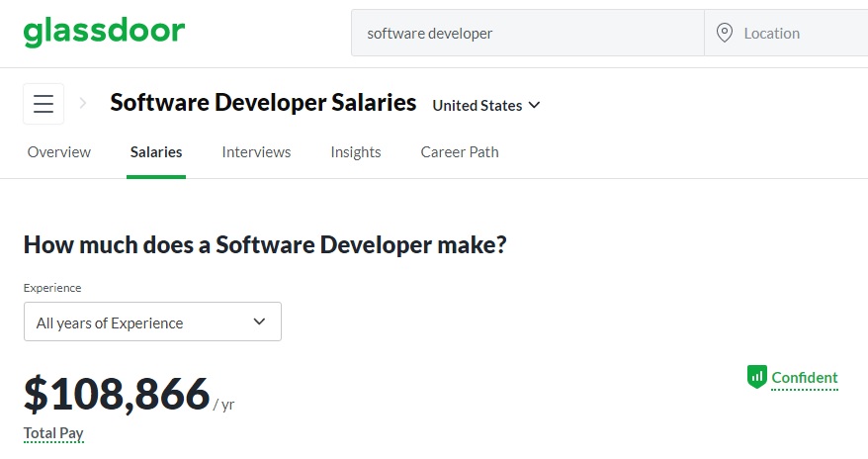The image size is (868, 459).
Task: Click the job search field containing 'software developer'
Action: coord(527,34)
